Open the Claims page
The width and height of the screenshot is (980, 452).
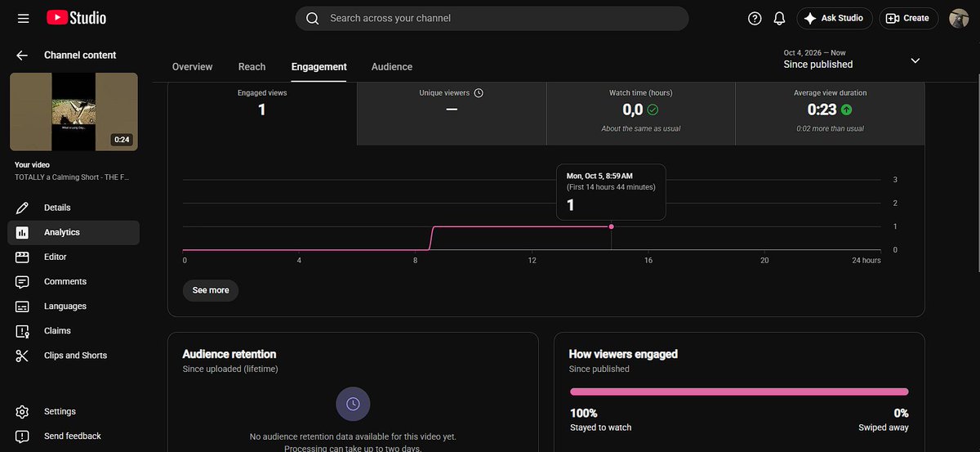(73, 330)
